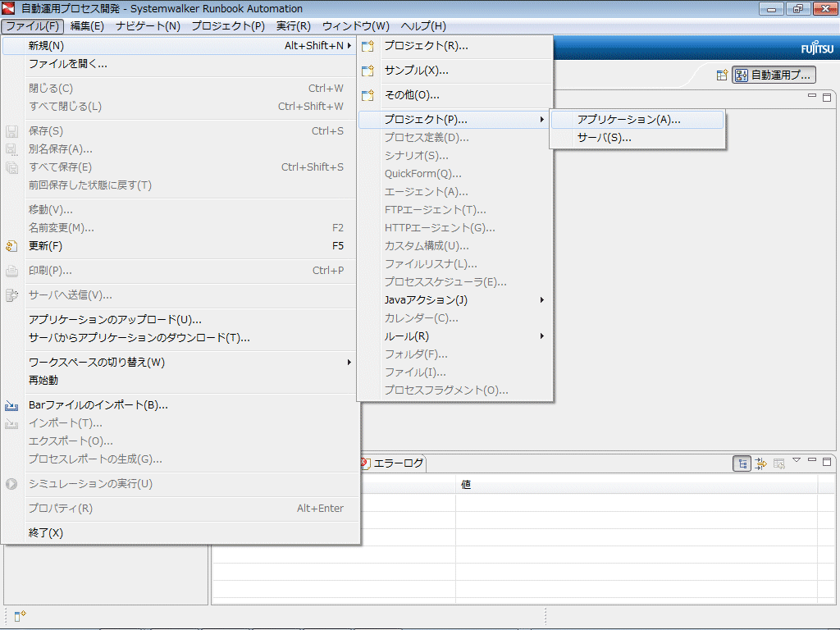Viewport: 840px width, 630px height.
Task: Open the プロジェクト(P) menu in menu bar
Action: tap(228, 26)
